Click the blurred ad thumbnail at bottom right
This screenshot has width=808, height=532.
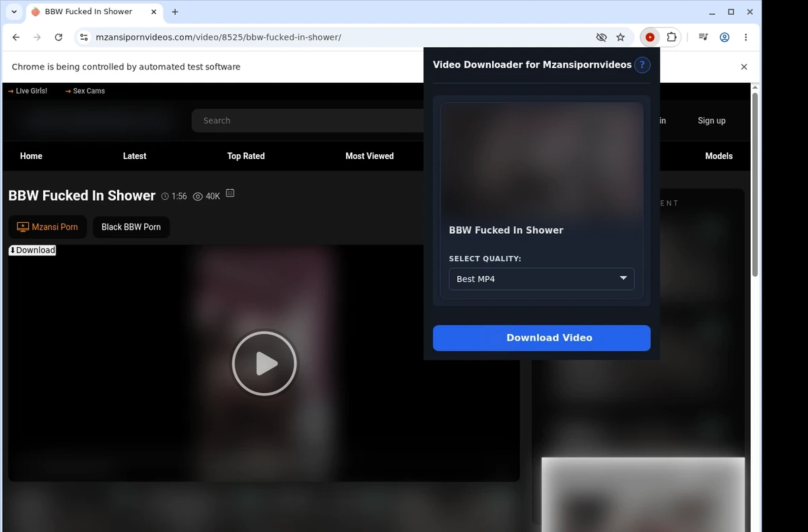coord(644,494)
